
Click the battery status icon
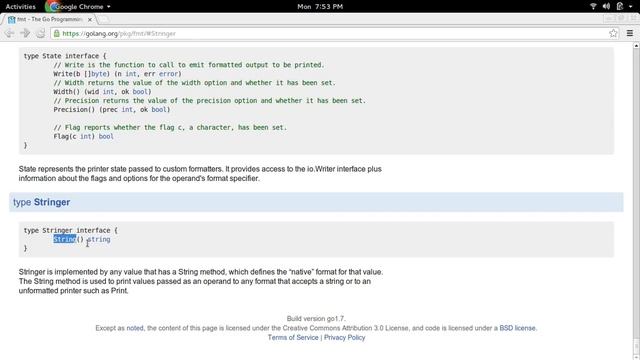(620, 7)
